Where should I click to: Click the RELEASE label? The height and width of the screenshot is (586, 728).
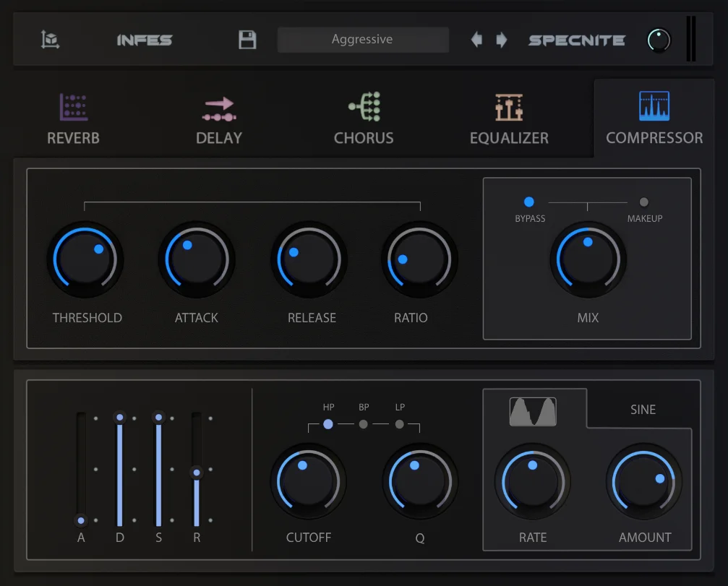point(312,318)
